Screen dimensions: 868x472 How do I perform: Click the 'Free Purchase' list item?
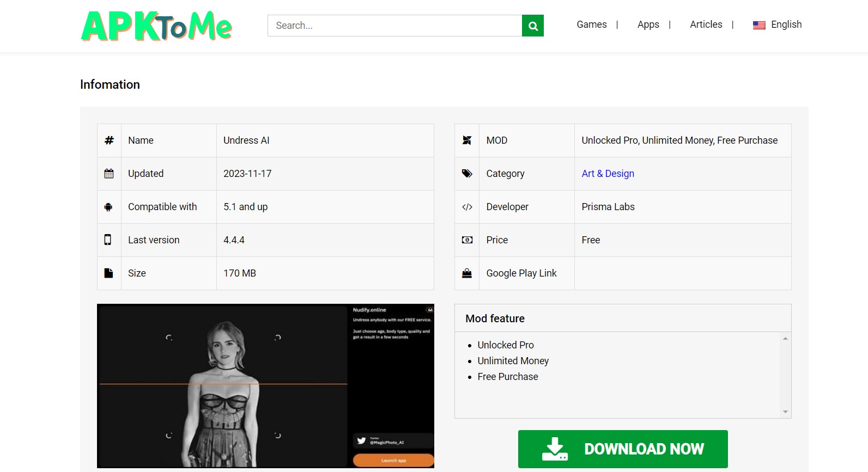click(x=508, y=377)
